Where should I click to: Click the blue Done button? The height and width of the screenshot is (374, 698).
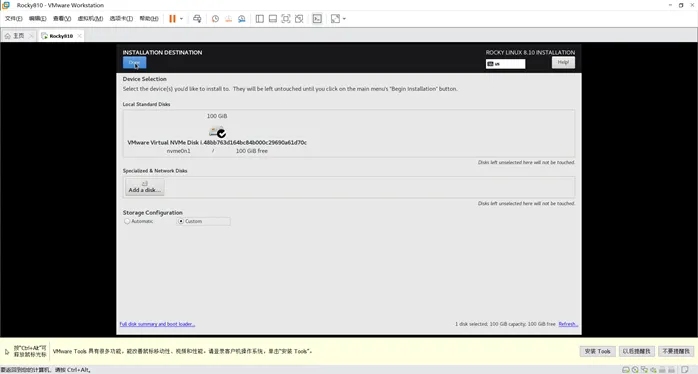pos(134,63)
